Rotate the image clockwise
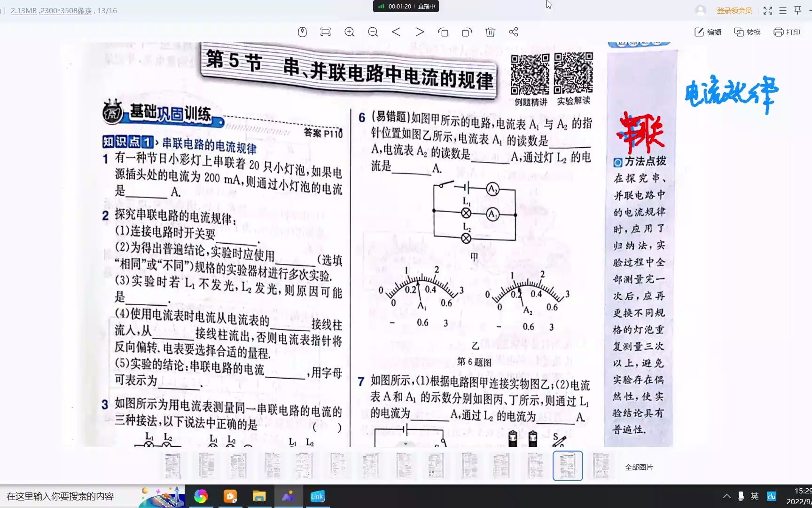The width and height of the screenshot is (812, 508). pos(467,32)
